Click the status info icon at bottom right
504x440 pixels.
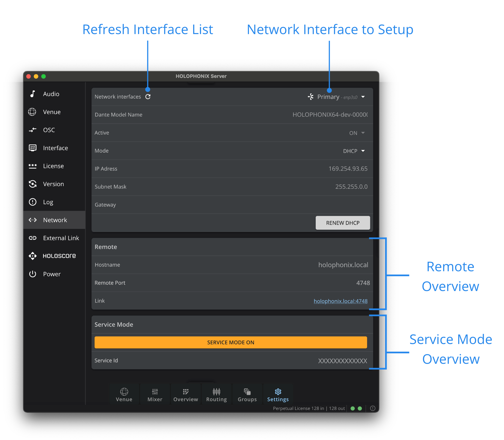point(373,408)
